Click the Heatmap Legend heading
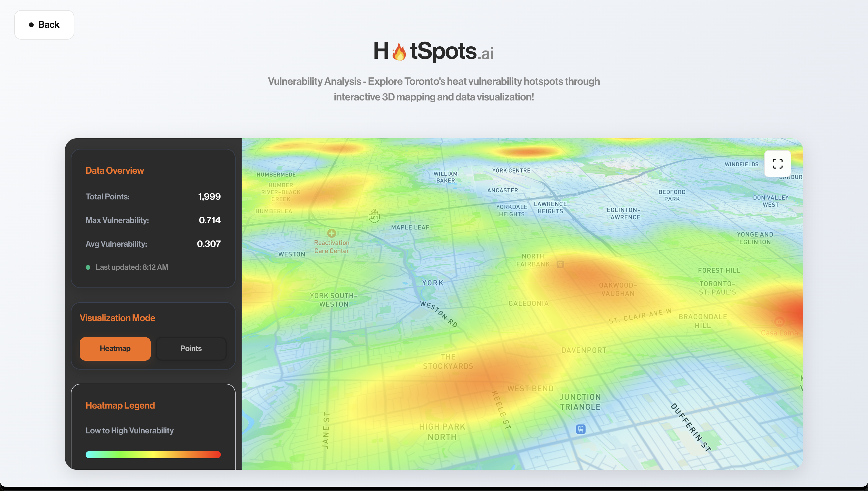This screenshot has height=491, width=868. 120,405
